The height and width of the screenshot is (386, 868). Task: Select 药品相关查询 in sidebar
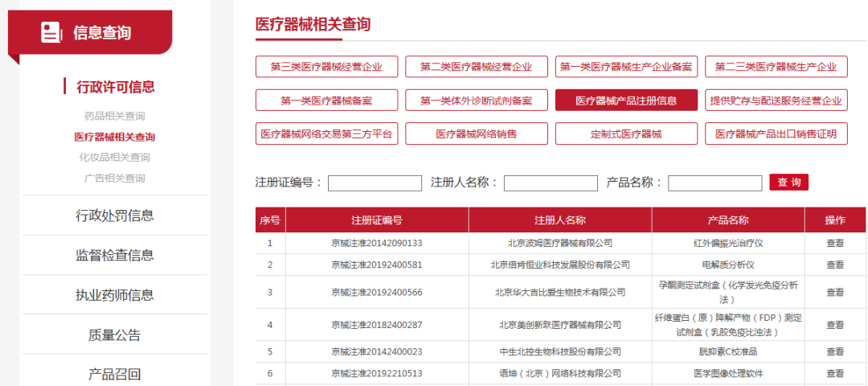[x=115, y=116]
